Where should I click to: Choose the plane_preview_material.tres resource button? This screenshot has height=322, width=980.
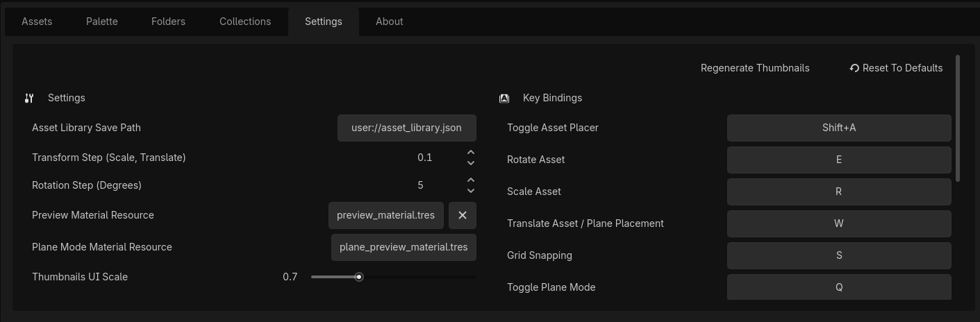(x=404, y=247)
